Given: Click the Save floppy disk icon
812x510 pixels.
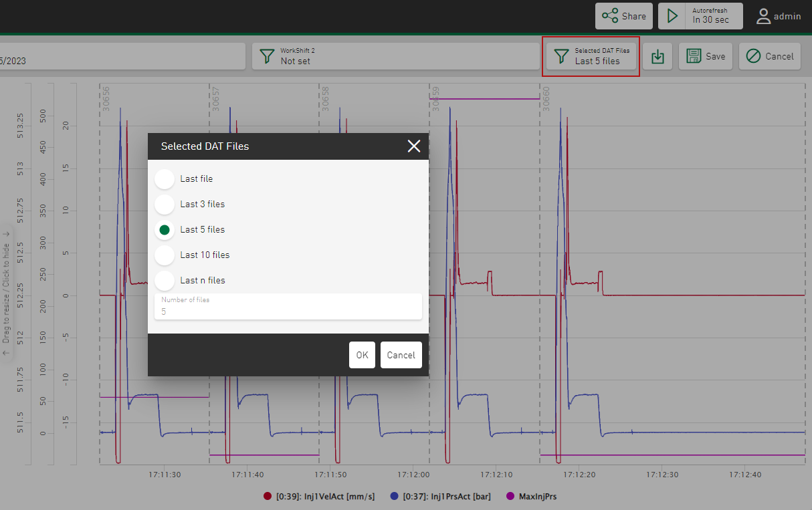Looking at the screenshot, I should [694, 56].
